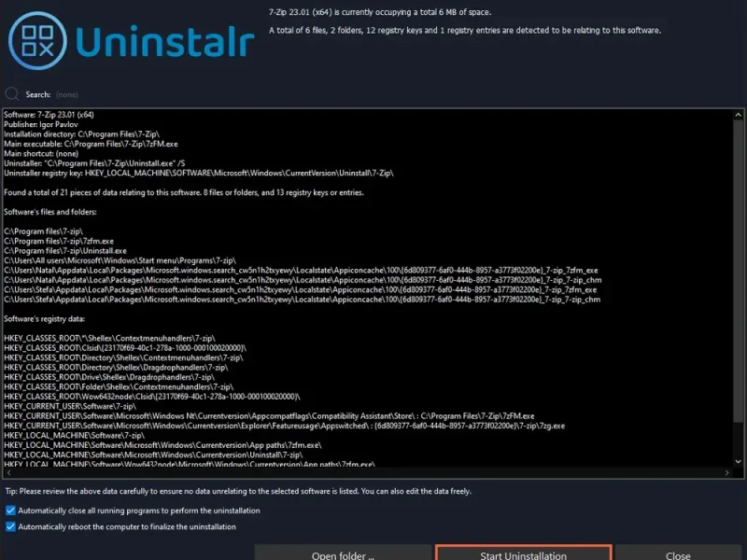Click the Currentversion\App paths\7zfm.exe line

(x=162, y=445)
